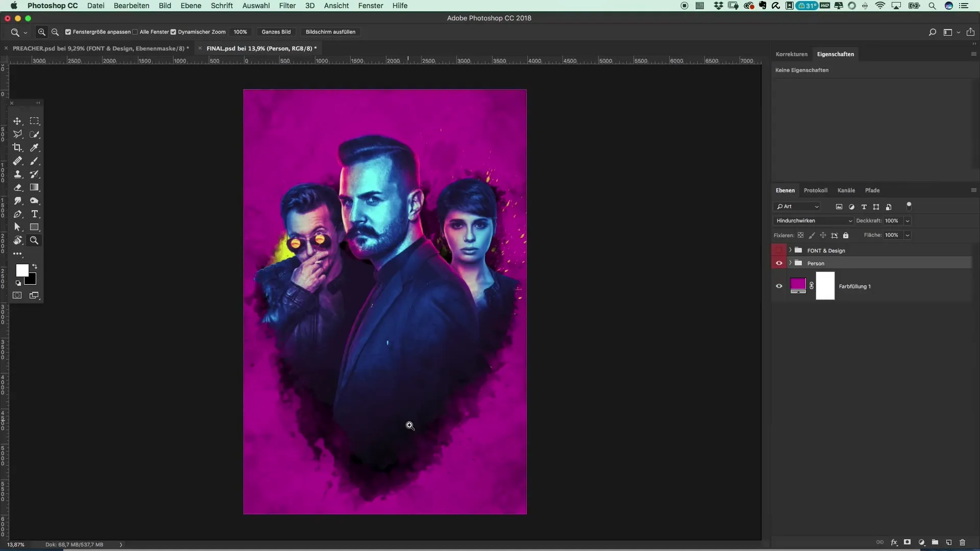The image size is (980, 551).
Task: Switch to the Korrekturen tab
Action: (792, 54)
